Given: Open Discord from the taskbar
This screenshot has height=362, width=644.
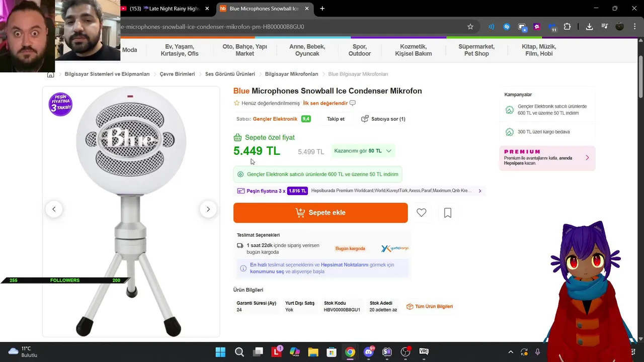Looking at the screenshot, I should (x=369, y=352).
